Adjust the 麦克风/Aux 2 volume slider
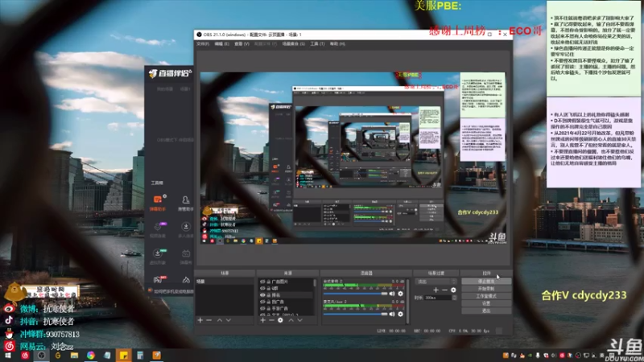 tap(355, 314)
